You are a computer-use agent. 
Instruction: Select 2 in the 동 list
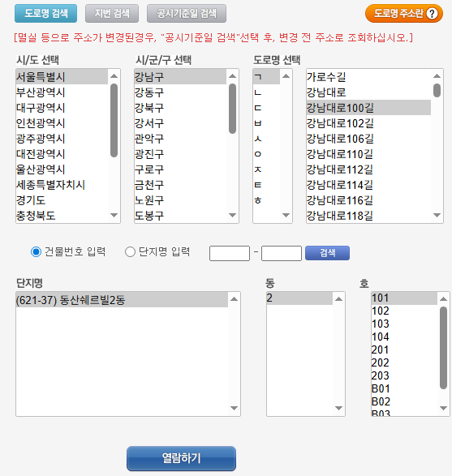tap(299, 298)
